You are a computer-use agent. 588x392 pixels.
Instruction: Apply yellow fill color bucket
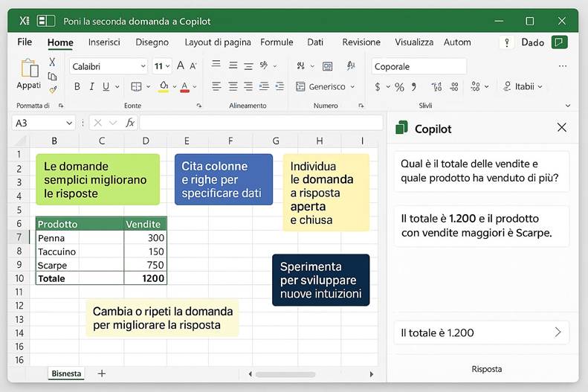[164, 86]
